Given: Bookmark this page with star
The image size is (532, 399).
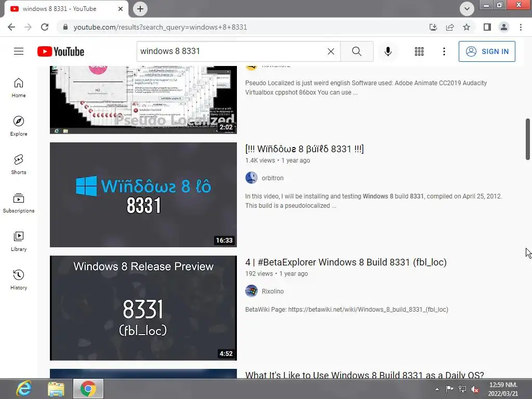Looking at the screenshot, I should (x=467, y=27).
